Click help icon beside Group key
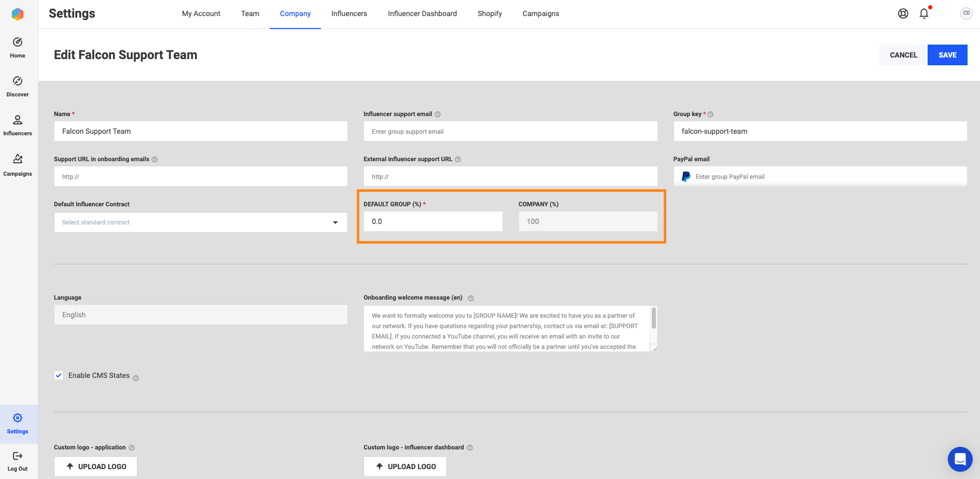 [710, 115]
